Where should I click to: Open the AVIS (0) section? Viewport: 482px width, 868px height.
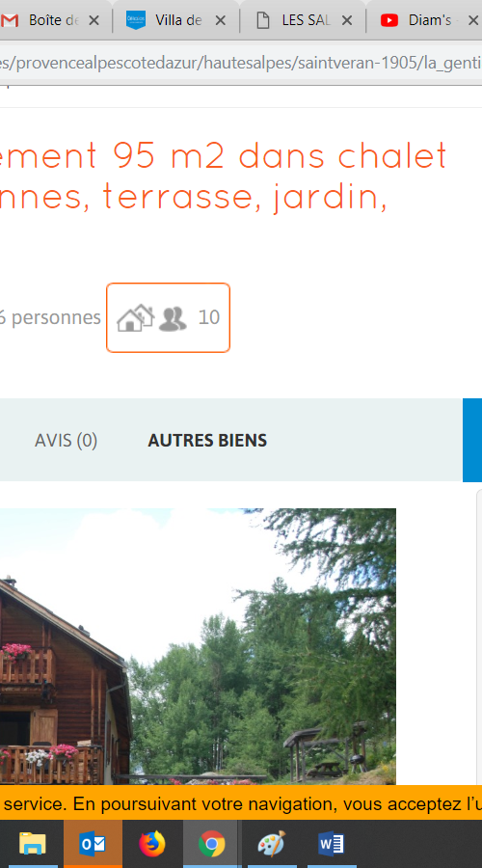[66, 440]
